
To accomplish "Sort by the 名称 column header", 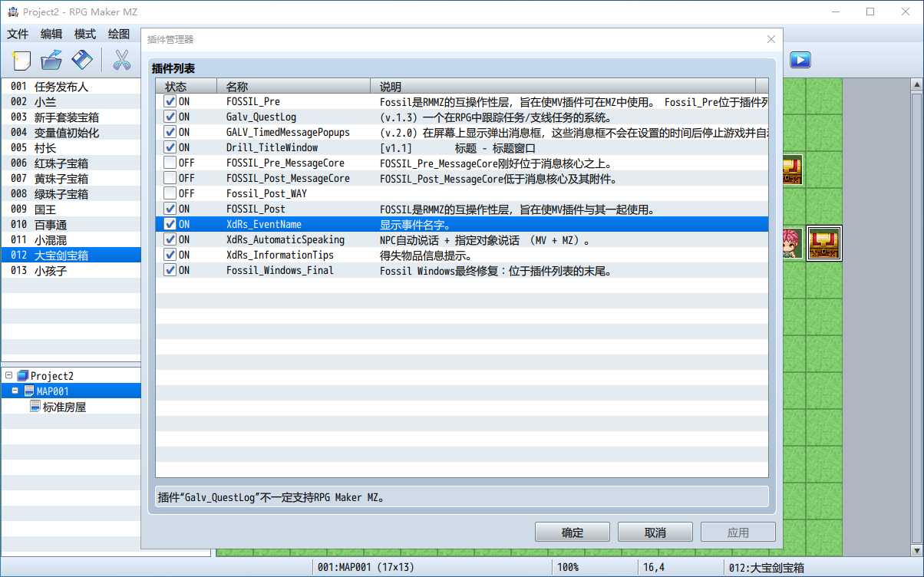I will pos(294,86).
